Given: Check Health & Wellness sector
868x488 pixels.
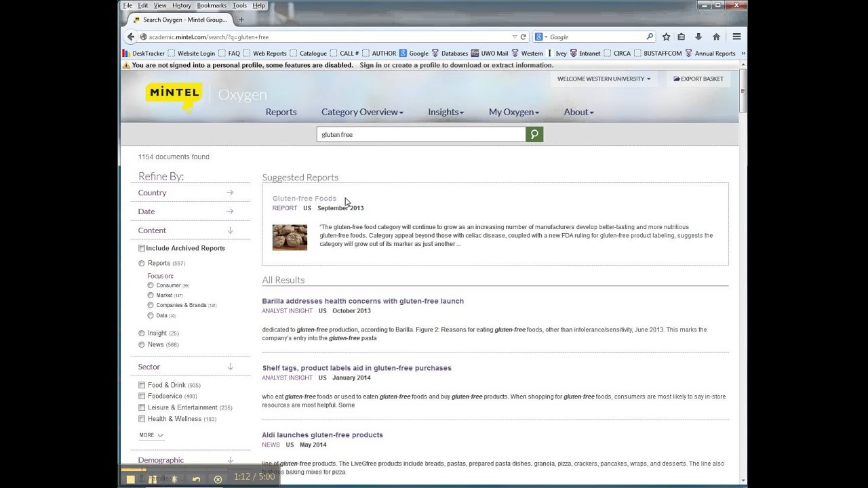Looking at the screenshot, I should click(142, 419).
